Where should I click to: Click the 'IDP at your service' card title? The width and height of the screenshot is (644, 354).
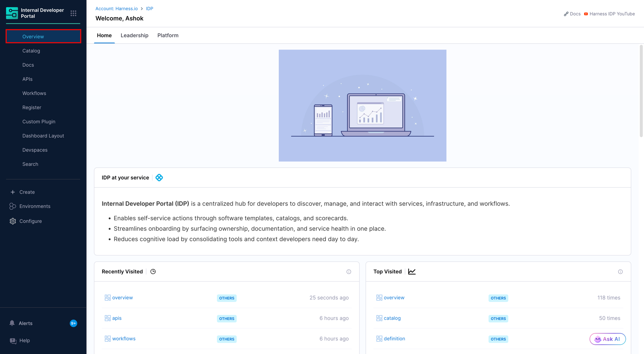[x=125, y=178]
